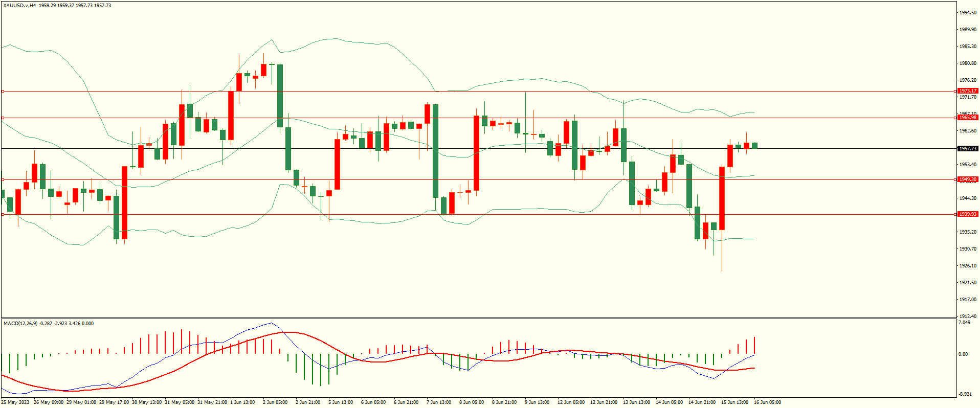Click the -8.921 MACD scale value
980x408 pixels.
point(964,394)
